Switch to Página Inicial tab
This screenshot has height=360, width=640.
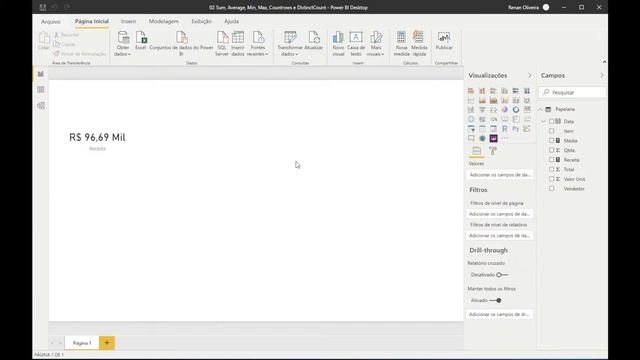[x=92, y=21]
